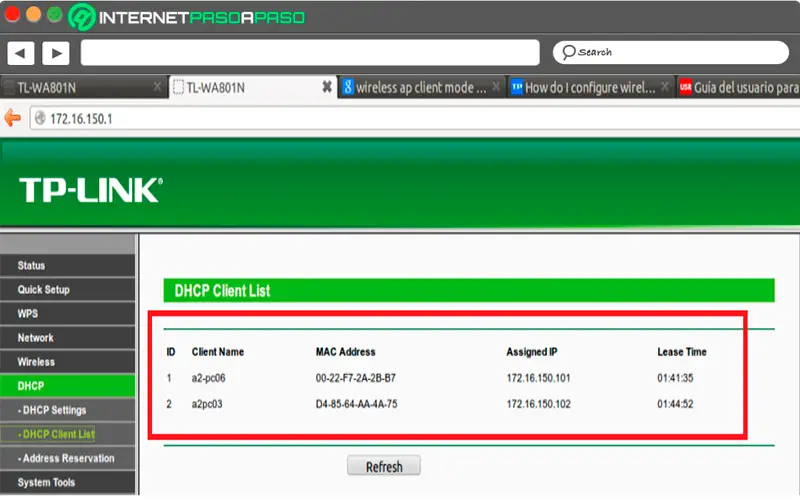The image size is (800, 500).
Task: Click client name a2-pc06
Action: (208, 378)
